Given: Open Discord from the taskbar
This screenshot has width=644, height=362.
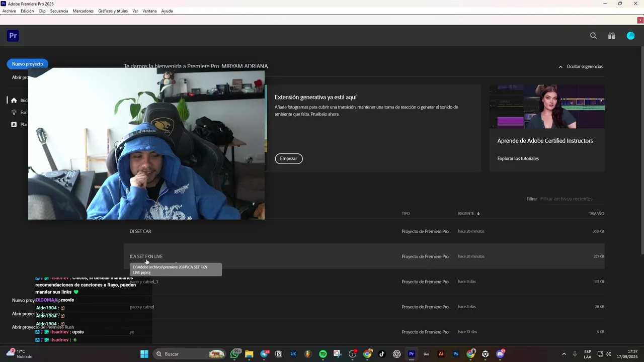Looking at the screenshot, I should 500,354.
